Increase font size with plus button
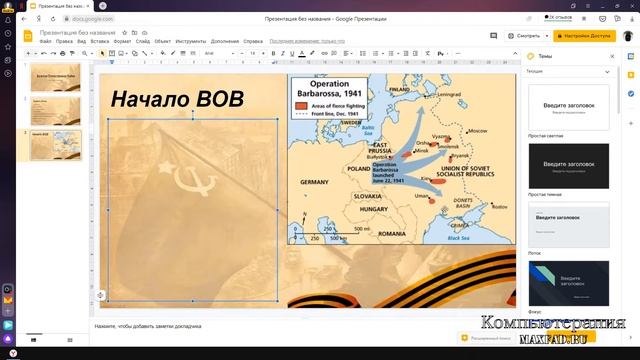 point(263,53)
